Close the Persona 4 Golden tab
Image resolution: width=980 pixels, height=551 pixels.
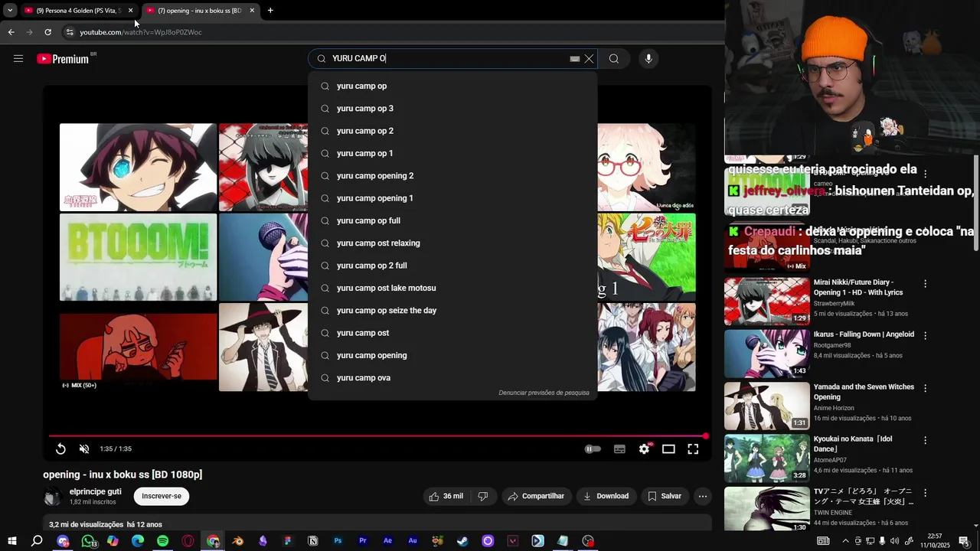coord(130,11)
